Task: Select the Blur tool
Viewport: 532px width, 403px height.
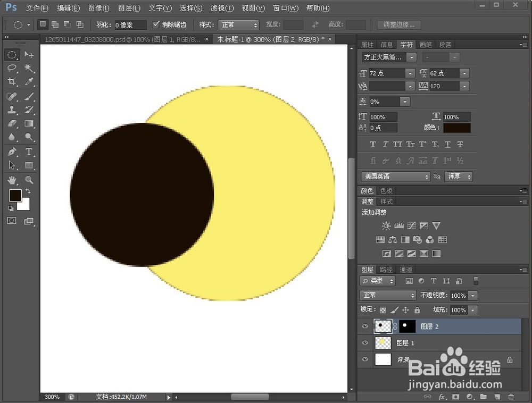Action: coord(12,137)
